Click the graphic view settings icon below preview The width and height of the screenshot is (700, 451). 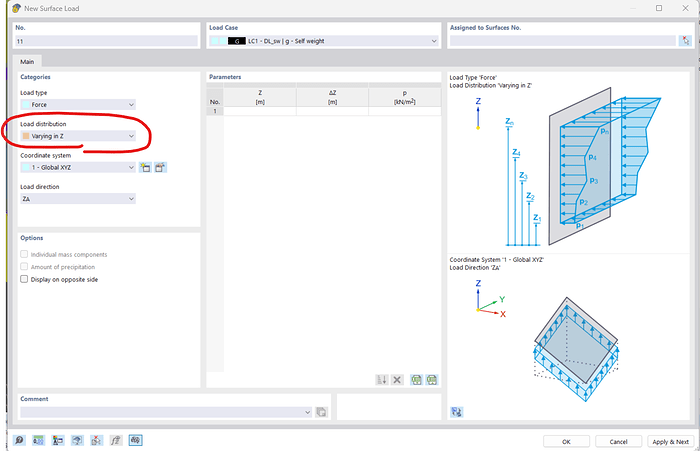[x=457, y=411]
